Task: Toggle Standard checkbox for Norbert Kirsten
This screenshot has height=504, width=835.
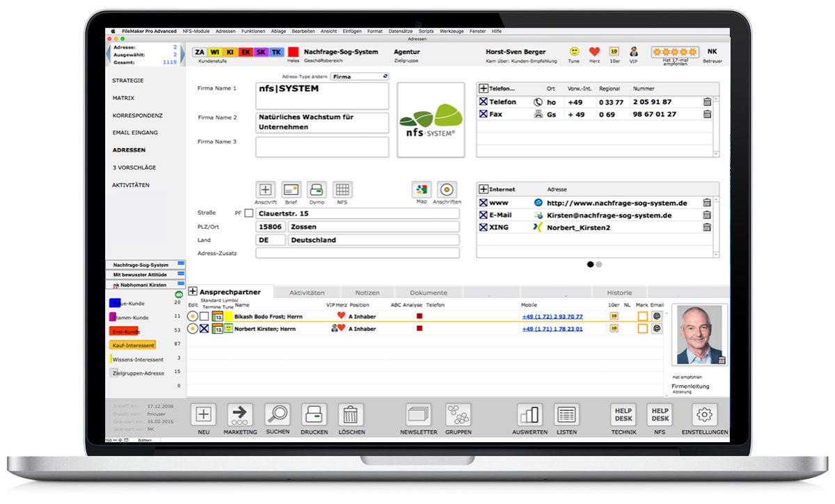Action: pyautogui.click(x=204, y=329)
